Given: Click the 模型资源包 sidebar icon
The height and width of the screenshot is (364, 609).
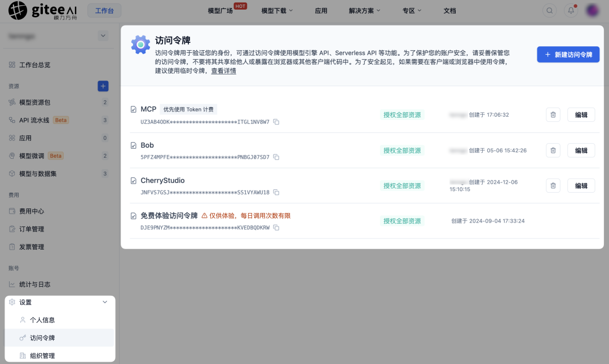Looking at the screenshot, I should tap(12, 103).
